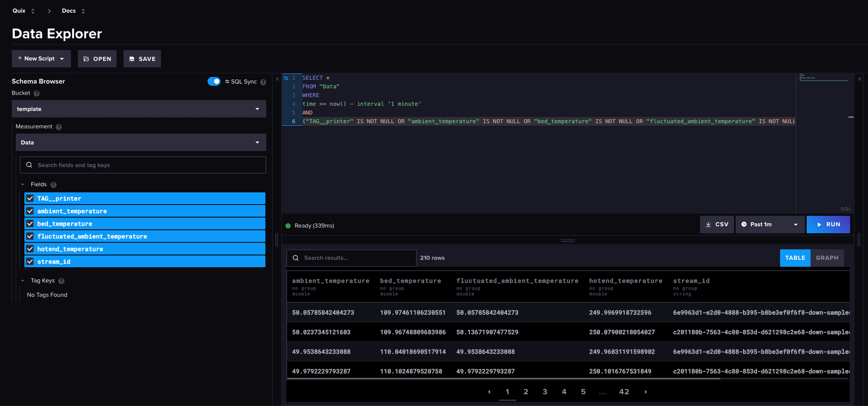Collapse the Tag Keys section
Viewport: 868px width, 406px height.
(23, 280)
